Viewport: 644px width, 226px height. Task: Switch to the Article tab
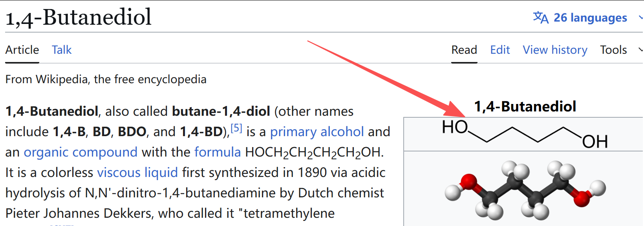click(22, 50)
